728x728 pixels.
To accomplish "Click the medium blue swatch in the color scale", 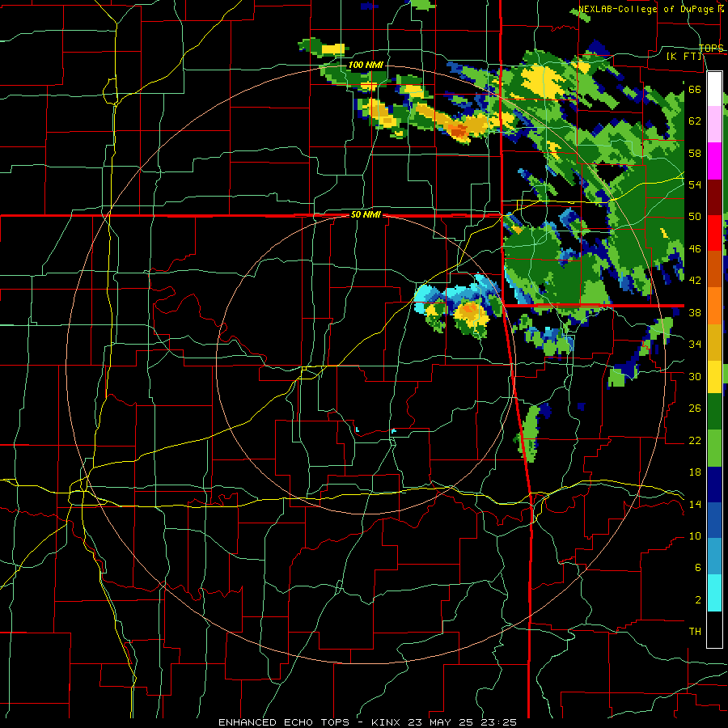I will click(x=714, y=520).
